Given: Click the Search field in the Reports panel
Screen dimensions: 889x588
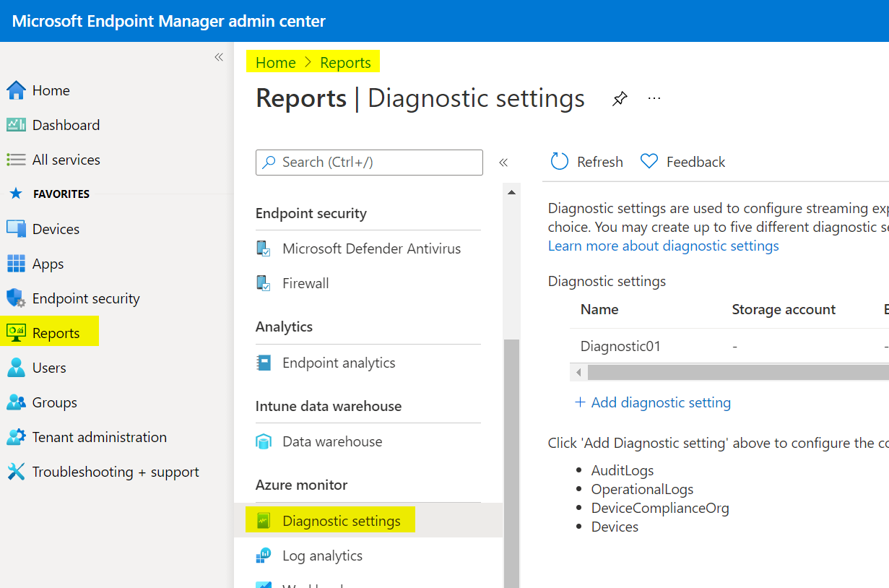Looking at the screenshot, I should (369, 162).
